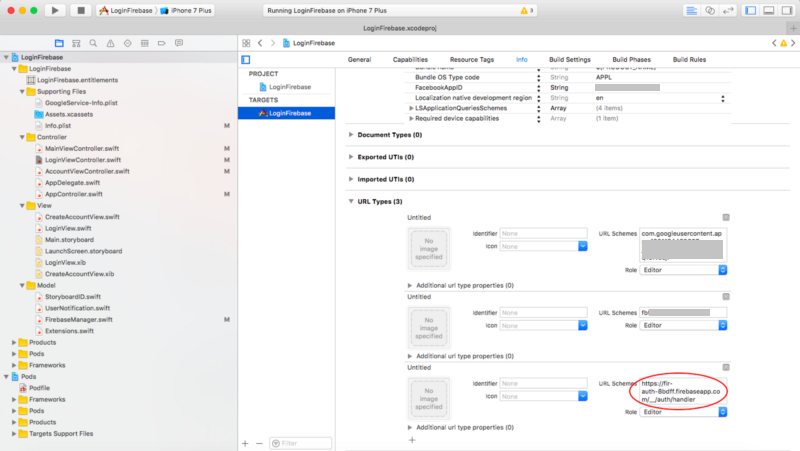Collapse the Controller folder
Screen dimensions: 800x451
(x=22, y=137)
